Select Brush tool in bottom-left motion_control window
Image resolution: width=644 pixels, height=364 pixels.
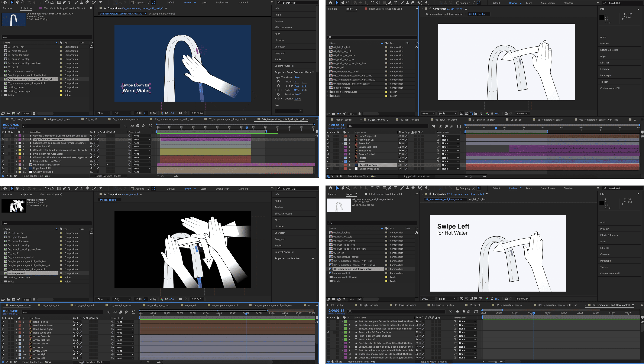[76, 188]
